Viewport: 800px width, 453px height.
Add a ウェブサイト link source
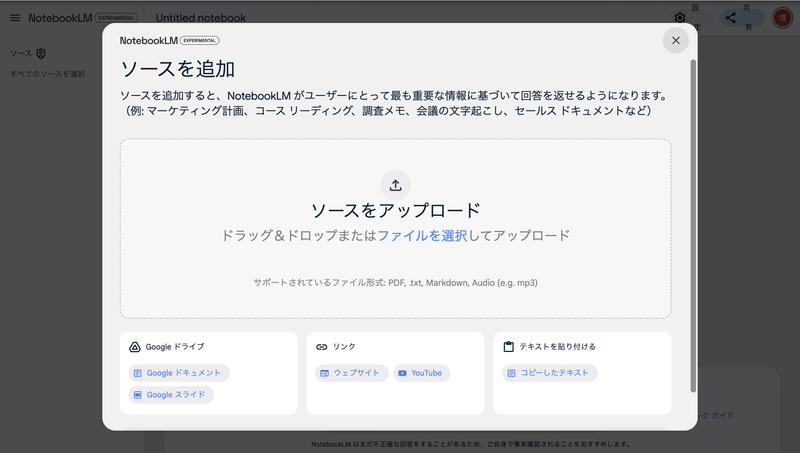pos(347,373)
